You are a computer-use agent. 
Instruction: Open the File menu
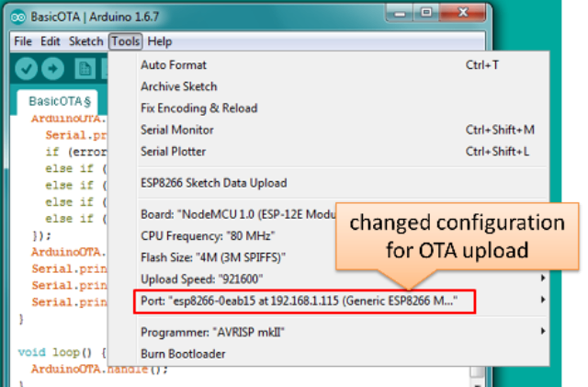click(23, 41)
